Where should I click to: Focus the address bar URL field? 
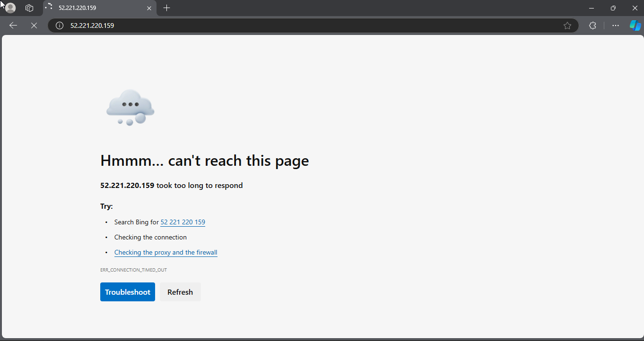tap(284, 26)
